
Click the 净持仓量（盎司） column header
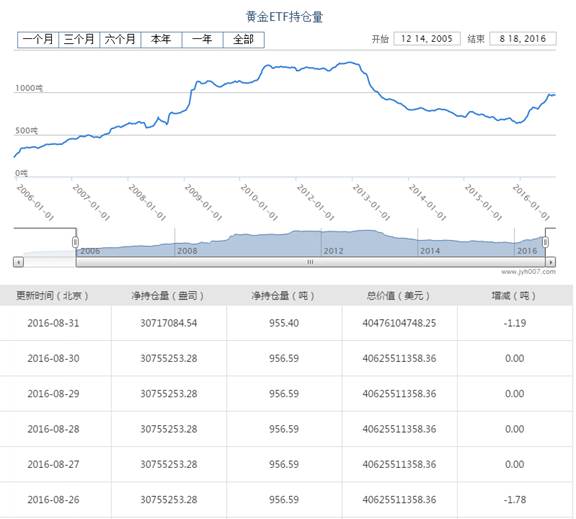pos(168,295)
